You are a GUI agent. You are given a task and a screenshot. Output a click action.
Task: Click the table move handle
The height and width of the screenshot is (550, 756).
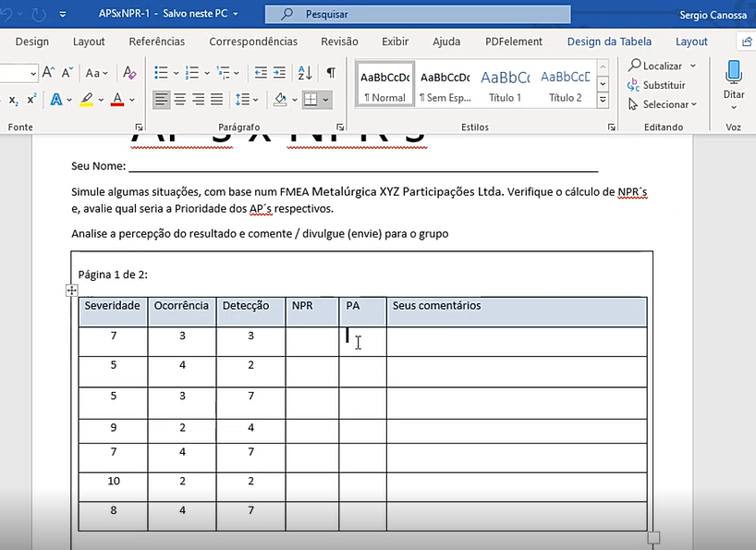pyautogui.click(x=71, y=290)
